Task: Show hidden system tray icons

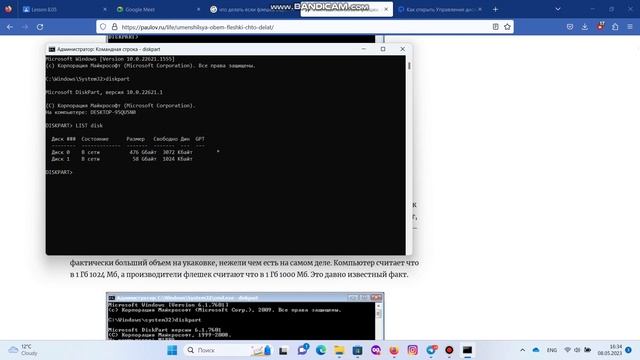Action: click(522, 350)
